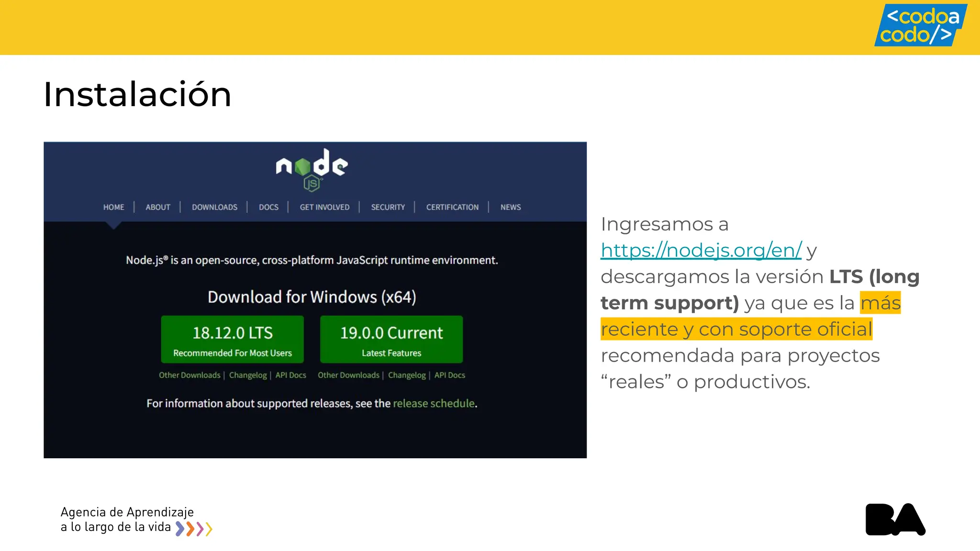The width and height of the screenshot is (980, 551).
Task: Open the CERTIFICATION nav item
Action: (452, 207)
